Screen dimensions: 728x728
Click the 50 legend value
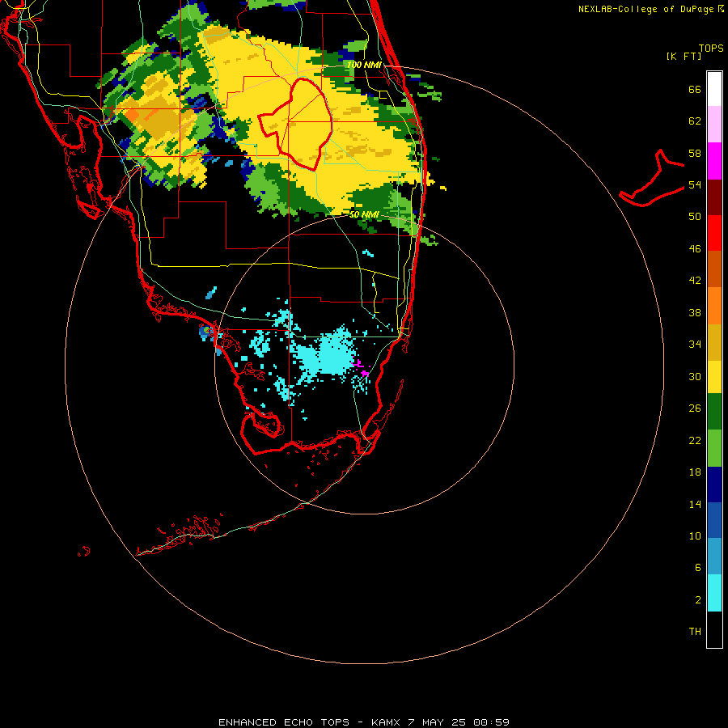coord(695,217)
